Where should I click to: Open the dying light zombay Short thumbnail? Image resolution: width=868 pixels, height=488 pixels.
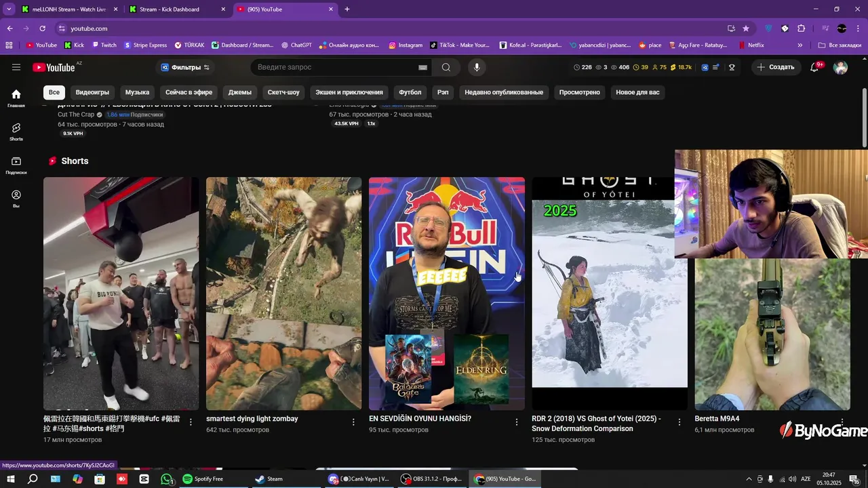[284, 293]
